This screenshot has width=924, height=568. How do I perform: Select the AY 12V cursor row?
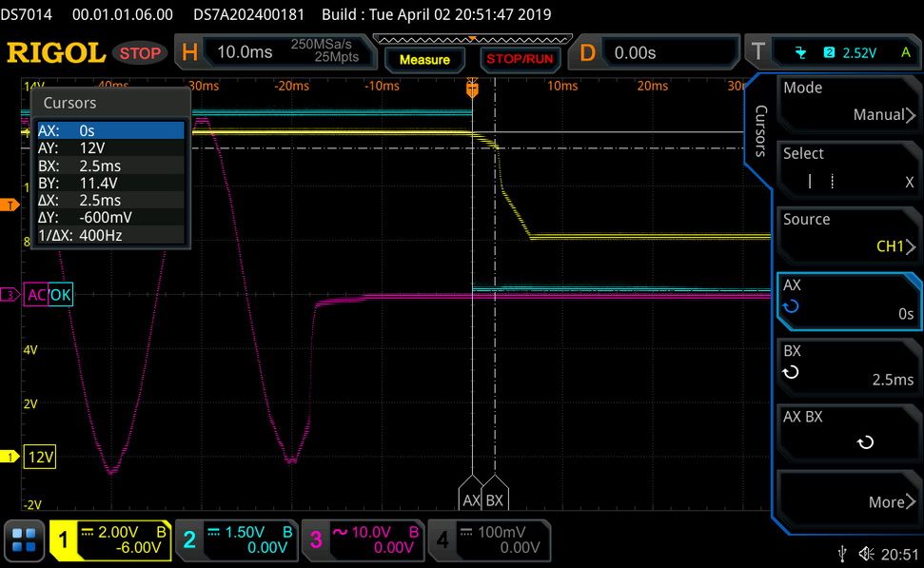pos(110,147)
